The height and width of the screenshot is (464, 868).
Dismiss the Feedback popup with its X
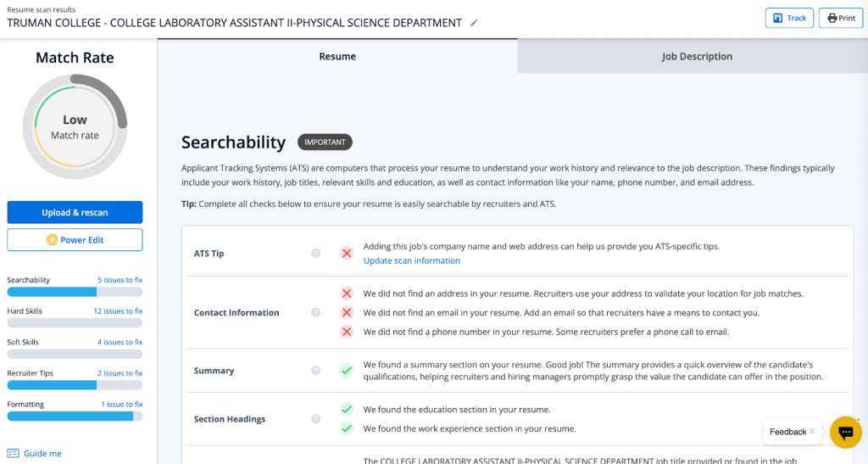pyautogui.click(x=811, y=432)
